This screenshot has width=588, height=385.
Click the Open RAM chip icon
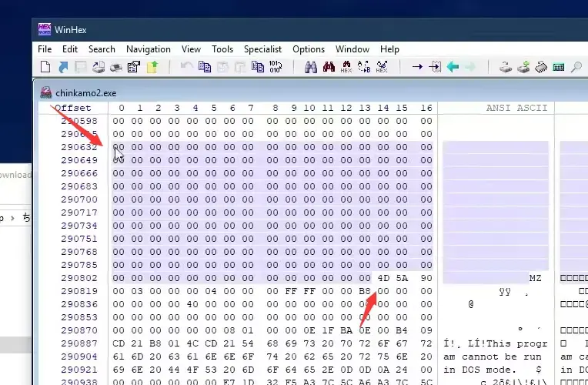click(541, 67)
